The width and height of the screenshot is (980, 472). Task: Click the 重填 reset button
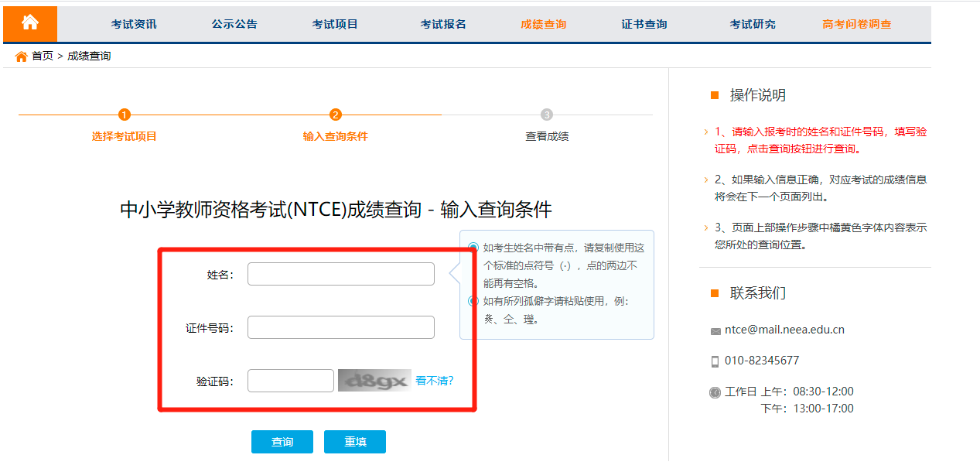click(x=355, y=442)
